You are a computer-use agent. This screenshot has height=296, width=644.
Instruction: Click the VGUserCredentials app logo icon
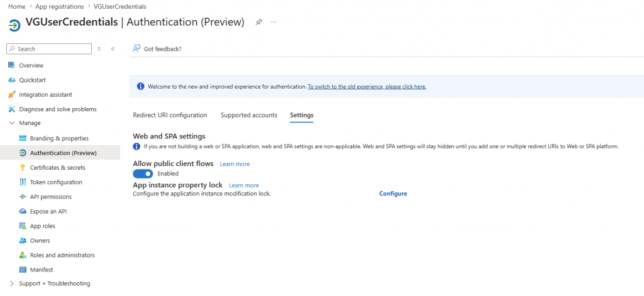[14, 25]
